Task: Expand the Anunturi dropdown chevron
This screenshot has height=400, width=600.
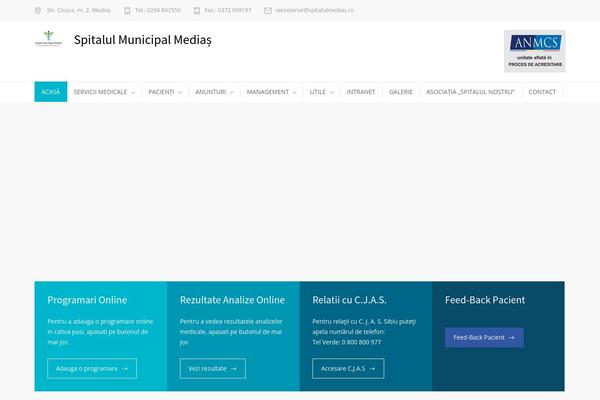Action: coord(232,92)
